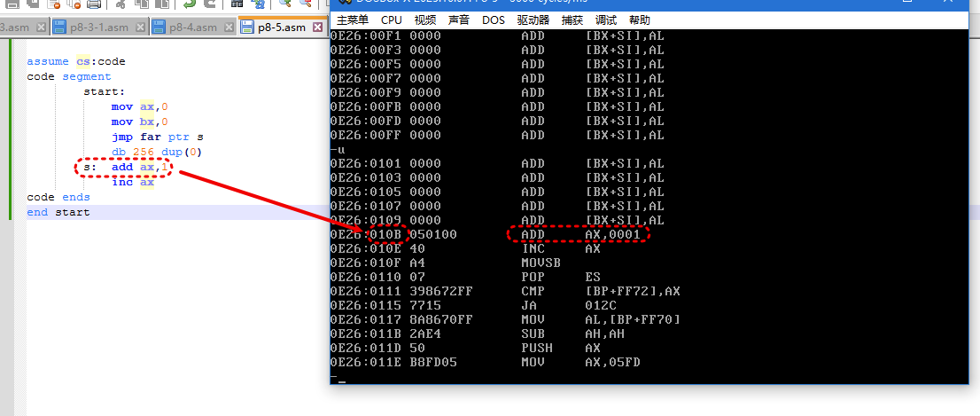The height and width of the screenshot is (416, 980).
Task: Open the 捕获 menu in DOSBox-X
Action: [x=572, y=20]
